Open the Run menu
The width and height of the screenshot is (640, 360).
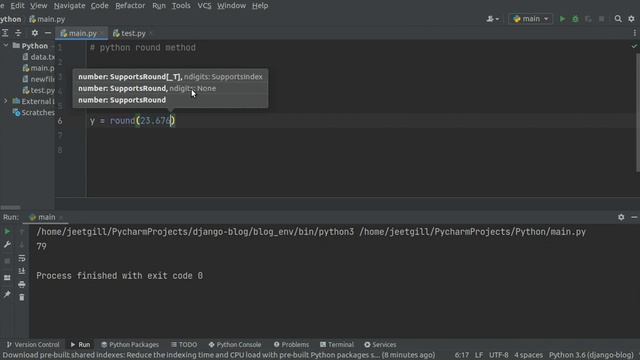coord(159,6)
